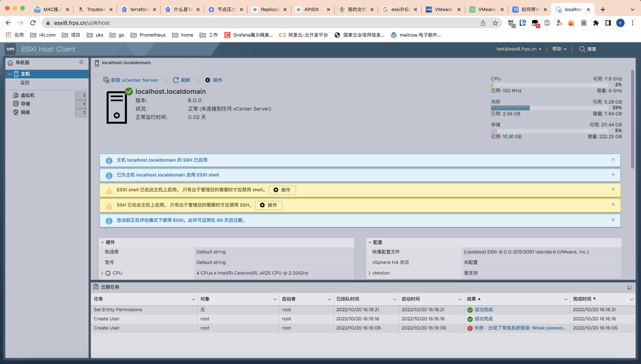This screenshot has height=364, width=641.
Task: Click the 应用 apps grid icon
Action: [x=9, y=35]
